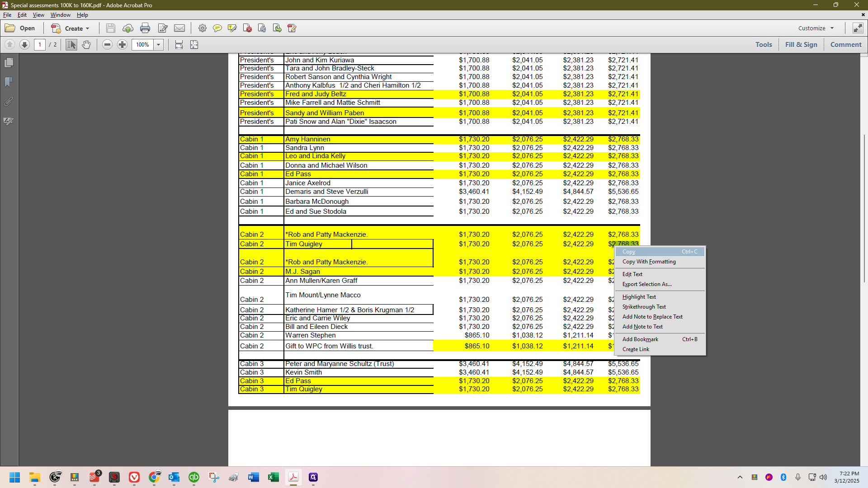Toggle Read Mode expand icon

[x=858, y=28]
